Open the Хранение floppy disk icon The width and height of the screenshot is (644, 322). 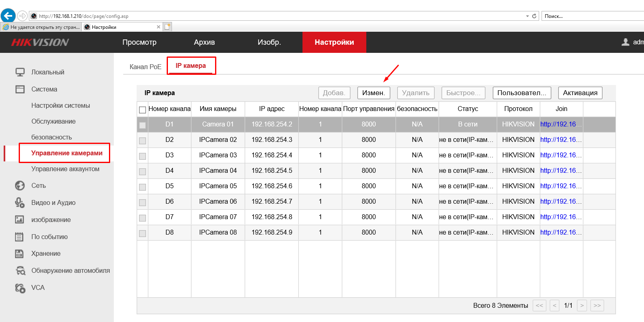pos(20,254)
